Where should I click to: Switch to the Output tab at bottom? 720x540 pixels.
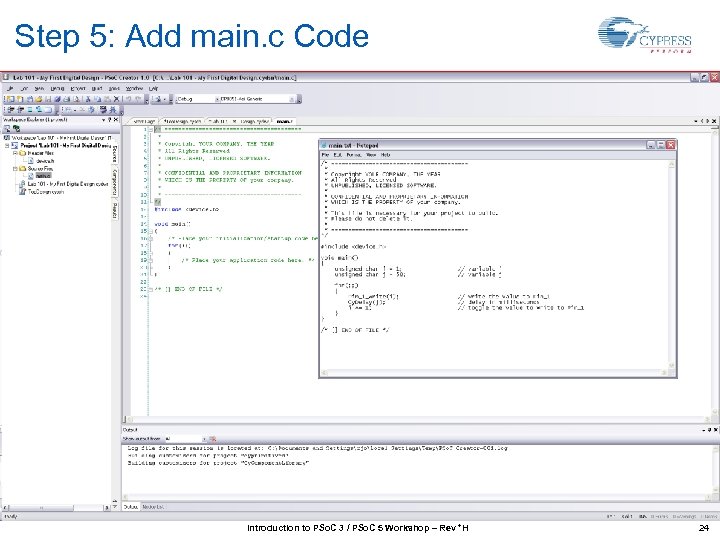[130, 507]
